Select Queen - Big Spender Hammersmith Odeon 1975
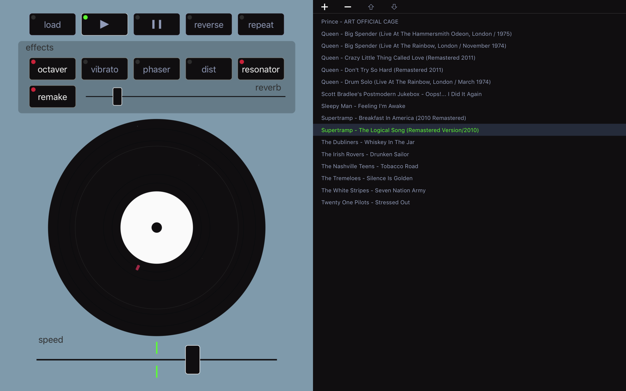Image resolution: width=626 pixels, height=391 pixels. click(470, 34)
